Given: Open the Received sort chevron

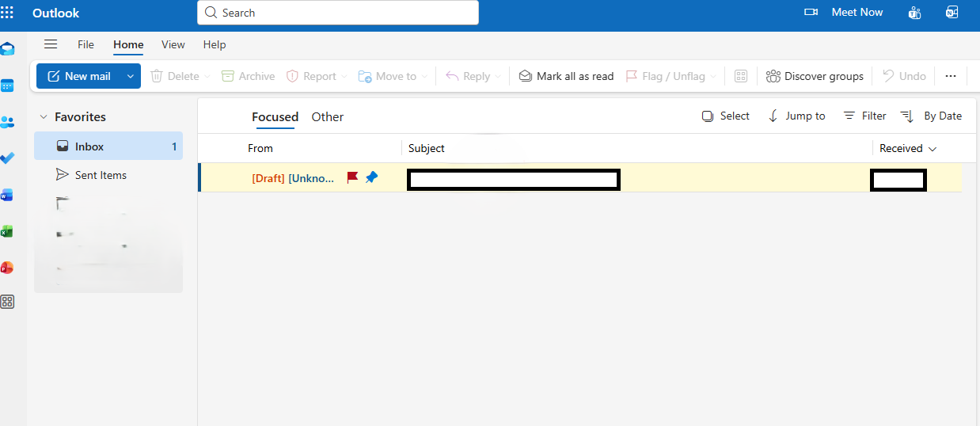Looking at the screenshot, I should [x=933, y=149].
